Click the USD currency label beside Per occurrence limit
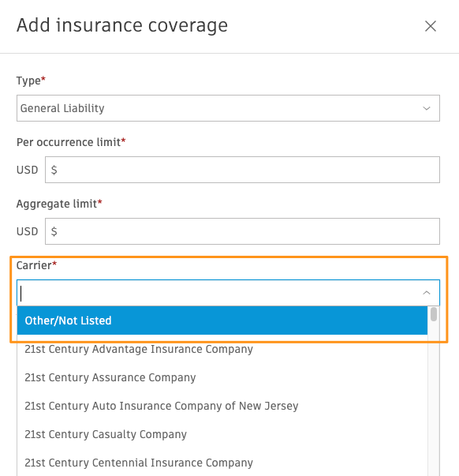The height and width of the screenshot is (476, 459). pyautogui.click(x=28, y=170)
